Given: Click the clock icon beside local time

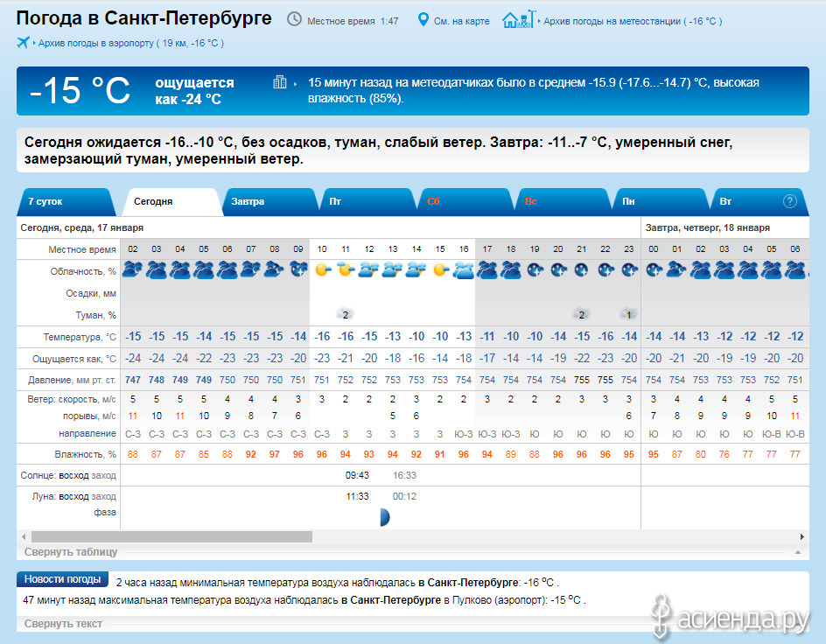Looking at the screenshot, I should click(x=294, y=19).
